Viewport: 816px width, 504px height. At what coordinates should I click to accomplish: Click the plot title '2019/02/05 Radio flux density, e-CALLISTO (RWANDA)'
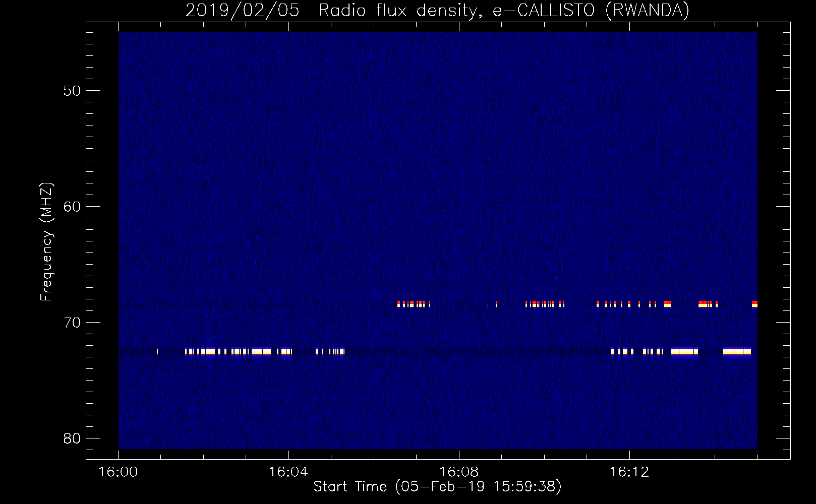pos(437,10)
